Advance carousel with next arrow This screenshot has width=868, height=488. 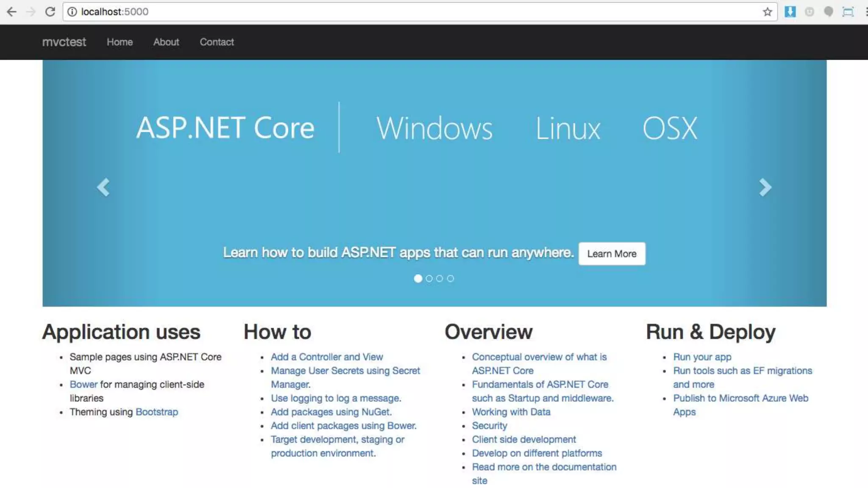click(x=765, y=187)
